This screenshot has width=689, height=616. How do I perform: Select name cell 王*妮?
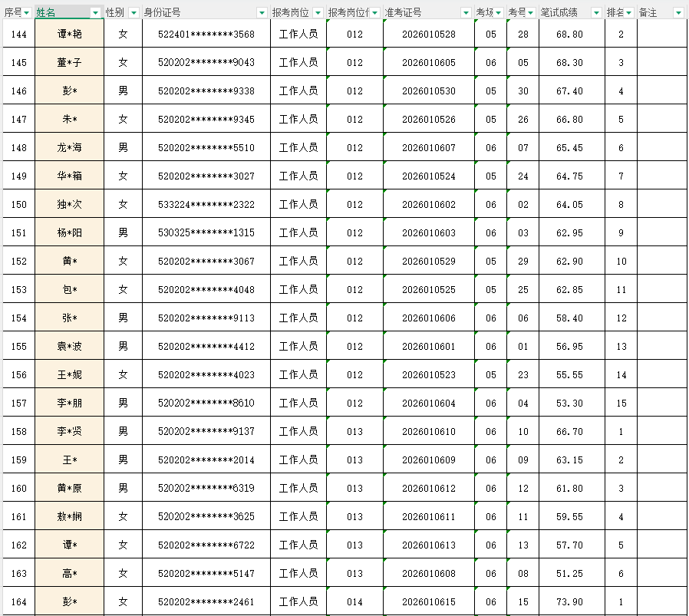click(69, 375)
